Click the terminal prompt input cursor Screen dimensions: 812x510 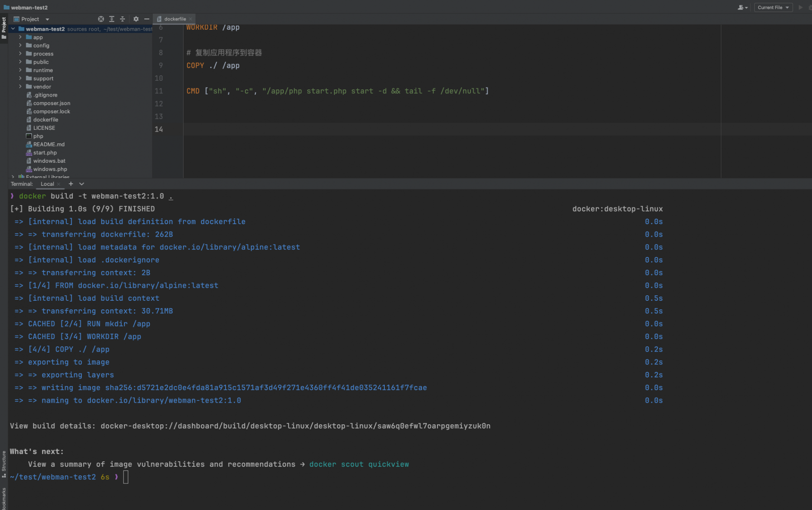point(126,477)
